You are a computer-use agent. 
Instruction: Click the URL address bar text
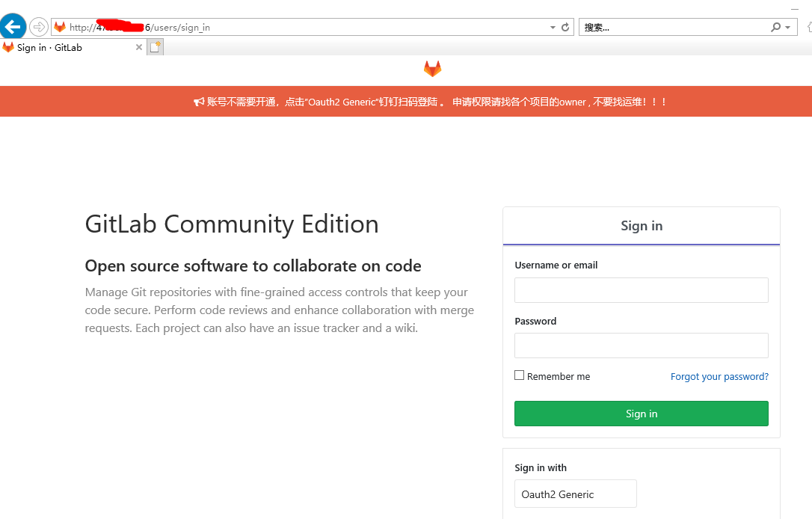point(140,28)
